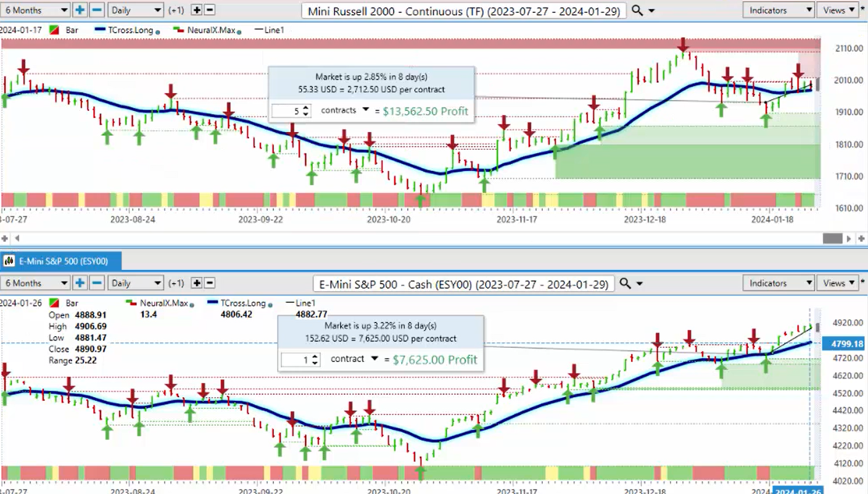Open 6 Months range dropdown on S&P chart
The width and height of the screenshot is (868, 494).
coord(35,283)
